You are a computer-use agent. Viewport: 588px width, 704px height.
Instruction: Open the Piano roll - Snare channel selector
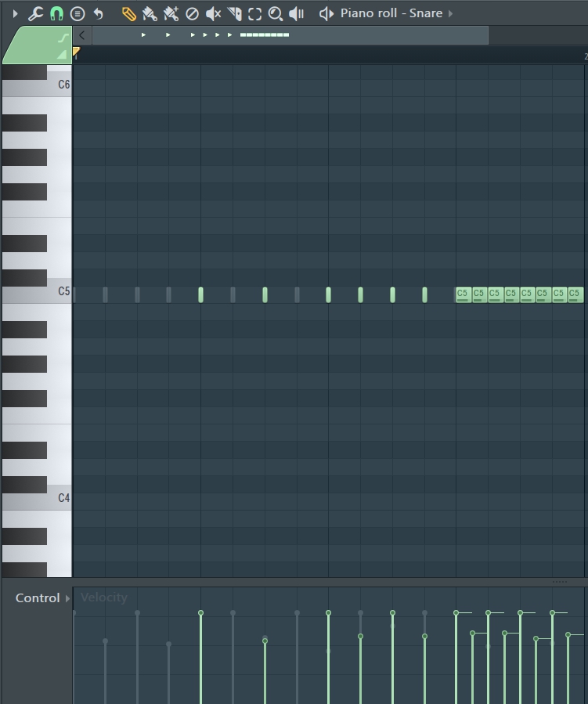point(391,13)
